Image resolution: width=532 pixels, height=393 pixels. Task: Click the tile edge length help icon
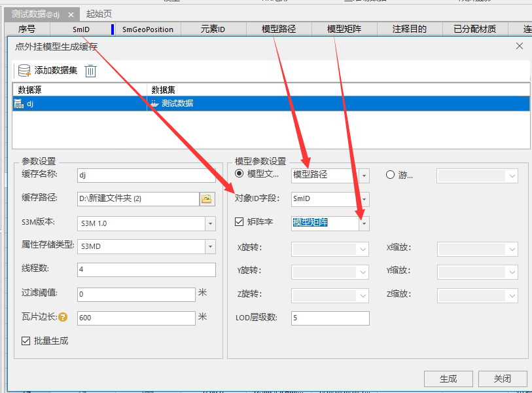tap(63, 318)
